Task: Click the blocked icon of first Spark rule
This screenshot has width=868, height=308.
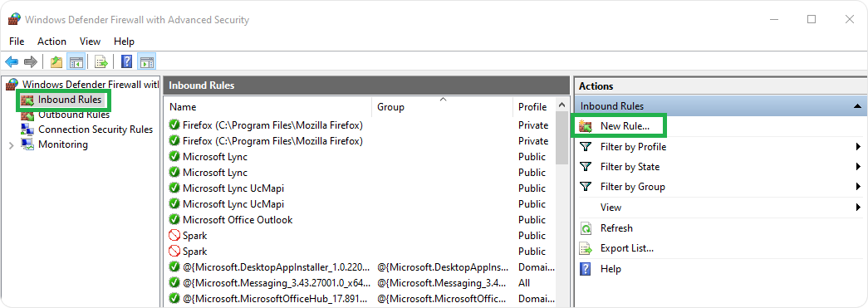Action: 174,236
